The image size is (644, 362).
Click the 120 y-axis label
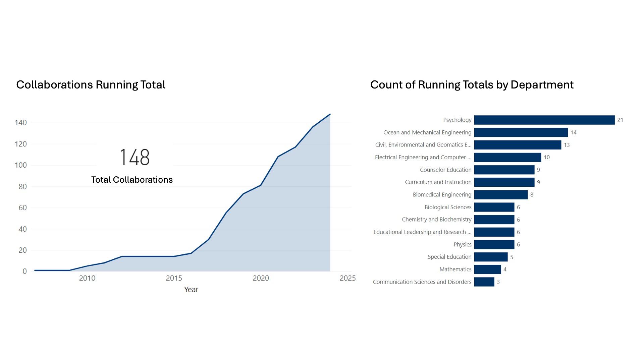pyautogui.click(x=21, y=144)
